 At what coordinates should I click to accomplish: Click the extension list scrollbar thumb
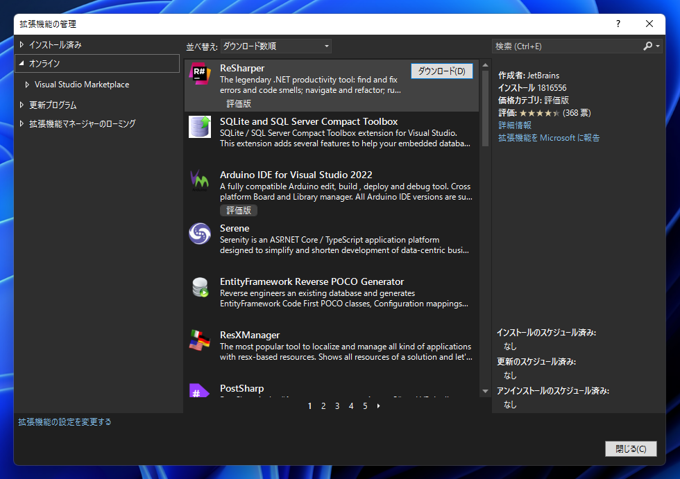click(485, 109)
